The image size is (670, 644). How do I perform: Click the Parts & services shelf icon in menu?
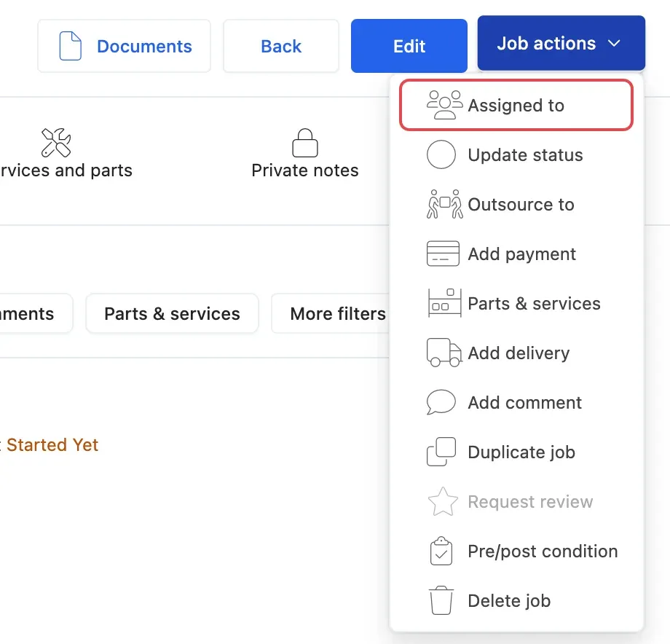click(x=444, y=303)
